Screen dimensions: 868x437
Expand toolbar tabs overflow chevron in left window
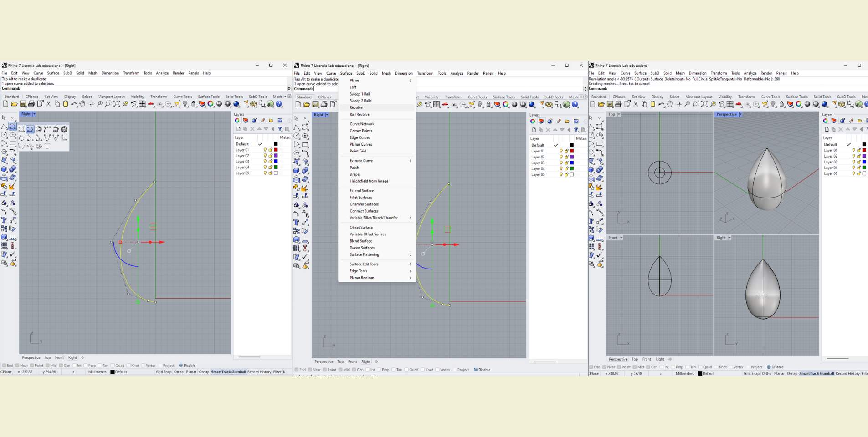tap(284, 97)
